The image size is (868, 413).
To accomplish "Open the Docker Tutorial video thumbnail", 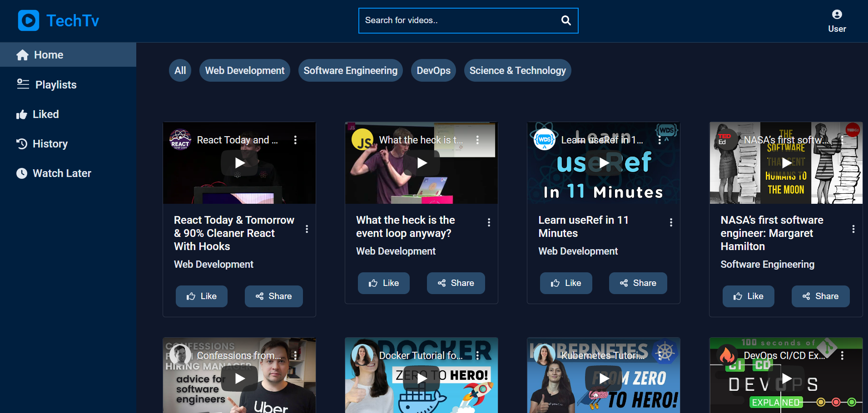I will pos(422,375).
